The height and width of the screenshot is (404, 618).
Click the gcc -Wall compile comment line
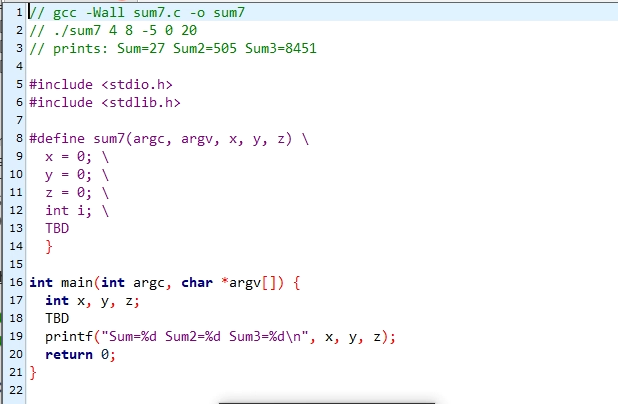pos(137,13)
